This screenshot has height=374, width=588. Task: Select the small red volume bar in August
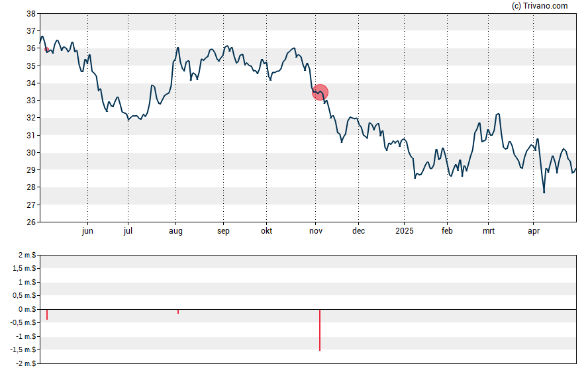pyautogui.click(x=177, y=311)
